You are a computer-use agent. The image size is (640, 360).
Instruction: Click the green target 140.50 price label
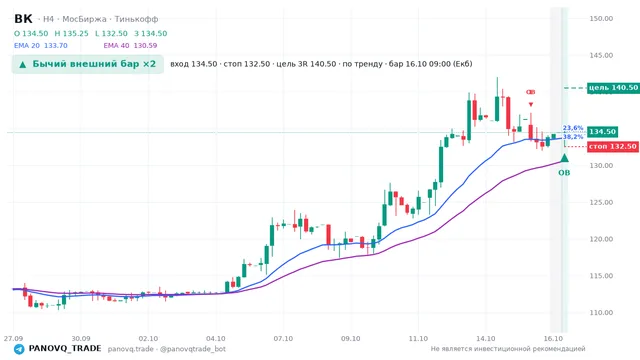click(613, 88)
